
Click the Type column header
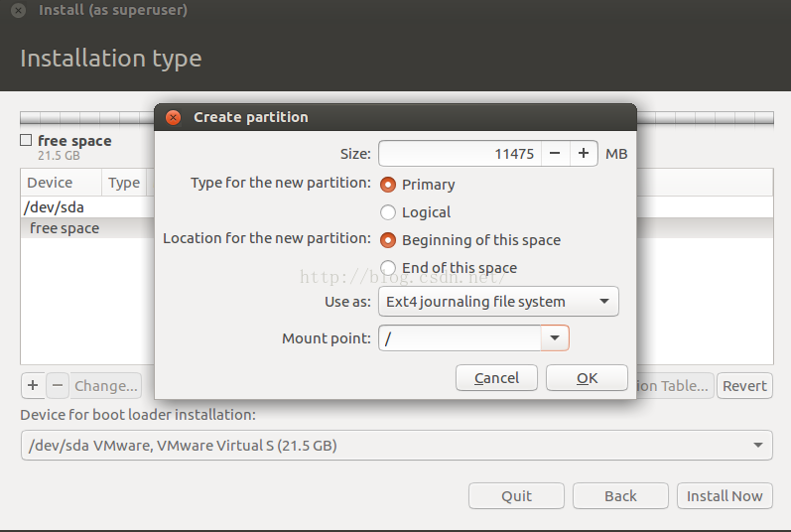tap(124, 183)
